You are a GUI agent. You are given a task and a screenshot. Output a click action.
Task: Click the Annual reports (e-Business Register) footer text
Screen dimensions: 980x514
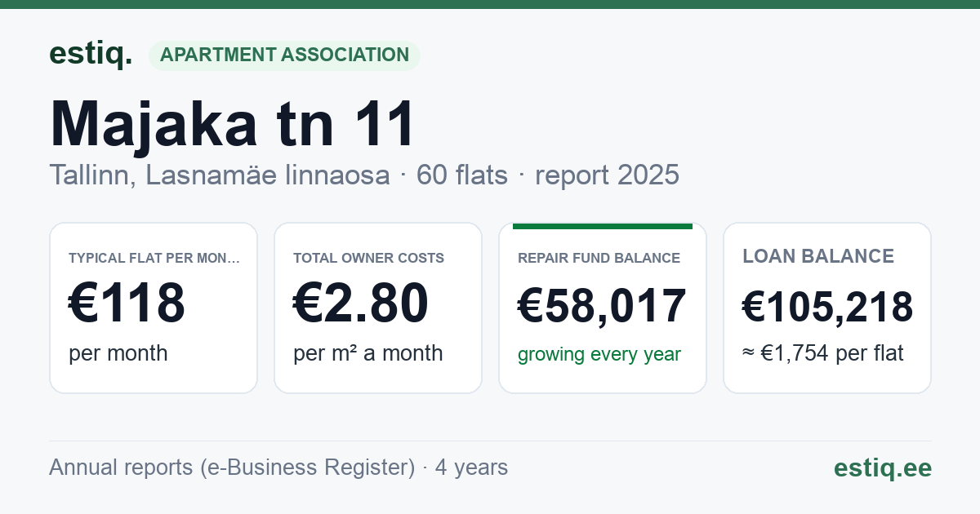[278, 467]
